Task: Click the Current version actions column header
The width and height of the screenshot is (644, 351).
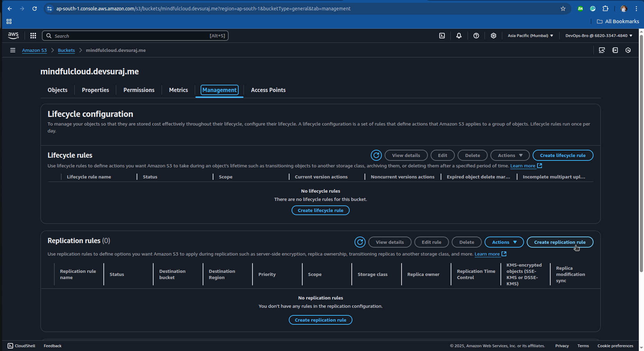Action: 321,177
